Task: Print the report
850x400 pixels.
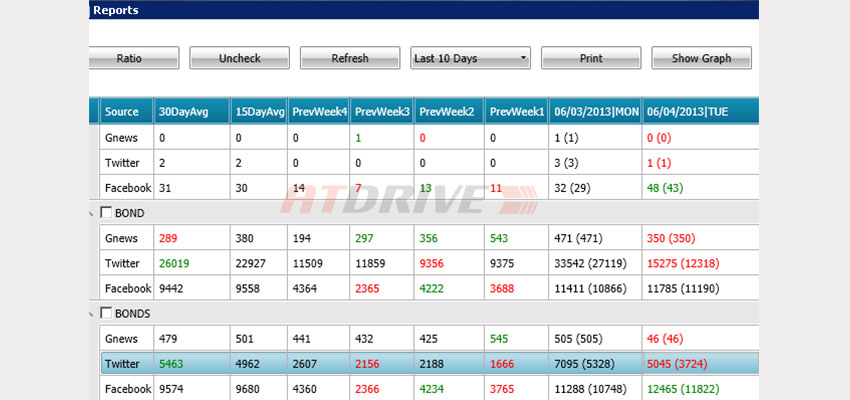Action: pyautogui.click(x=591, y=58)
